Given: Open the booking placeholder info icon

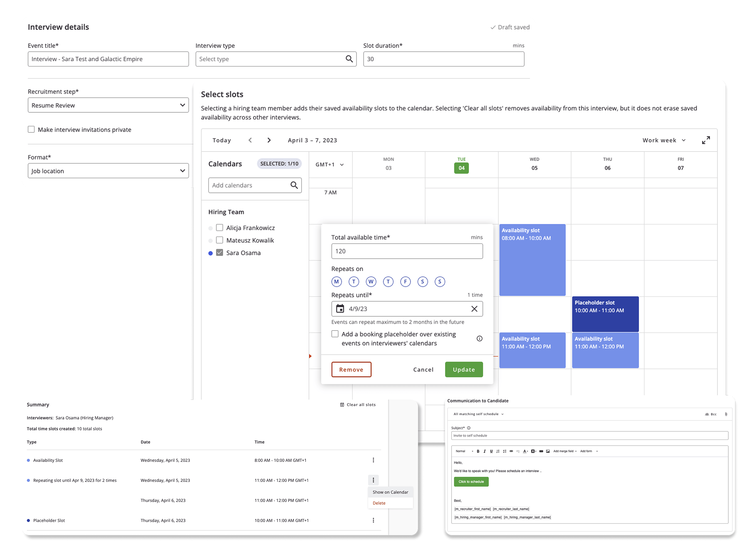Looking at the screenshot, I should tap(479, 338).
